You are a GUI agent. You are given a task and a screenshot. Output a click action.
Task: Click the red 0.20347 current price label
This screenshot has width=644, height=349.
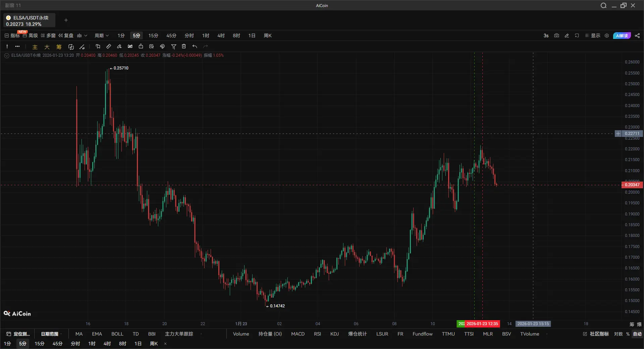[632, 185]
